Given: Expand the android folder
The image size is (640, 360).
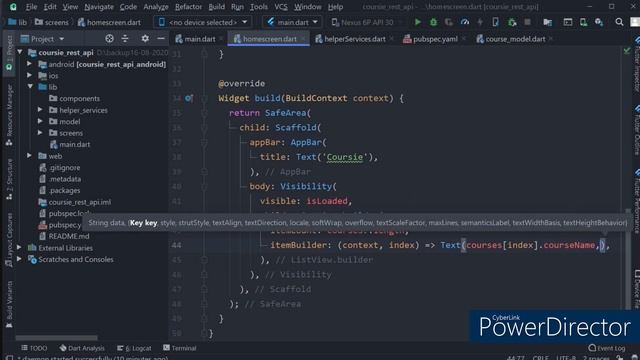Looking at the screenshot, I should tap(29, 64).
